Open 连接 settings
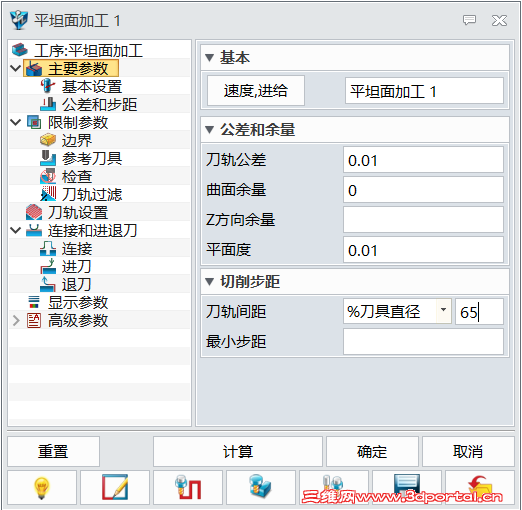 pos(77,248)
